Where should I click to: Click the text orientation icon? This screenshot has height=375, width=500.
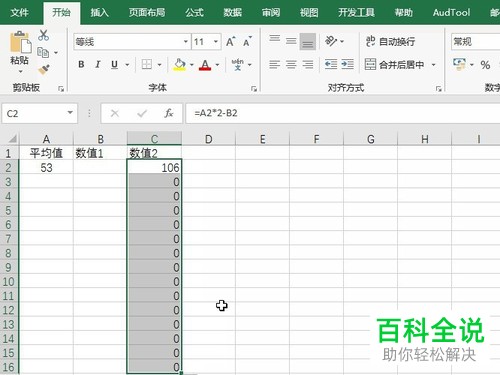pyautogui.click(x=331, y=41)
